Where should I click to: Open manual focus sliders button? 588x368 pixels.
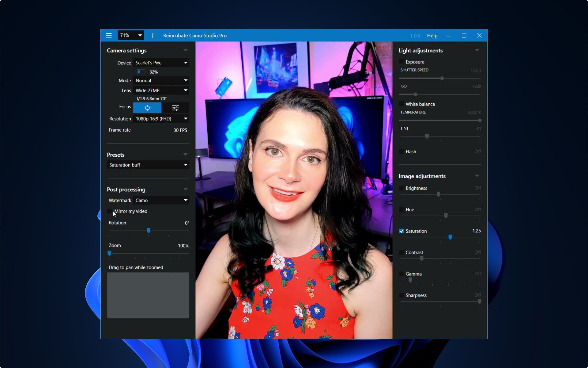pyautogui.click(x=175, y=108)
